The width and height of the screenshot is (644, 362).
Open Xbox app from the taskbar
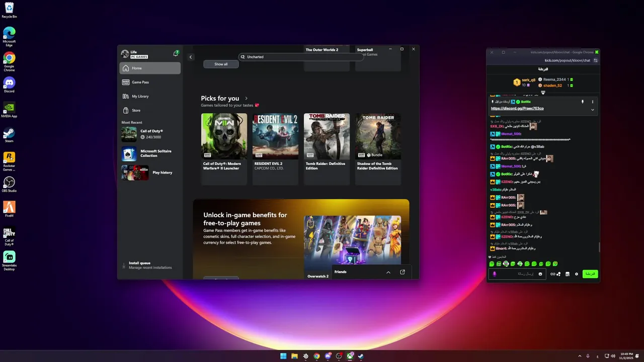click(350, 356)
